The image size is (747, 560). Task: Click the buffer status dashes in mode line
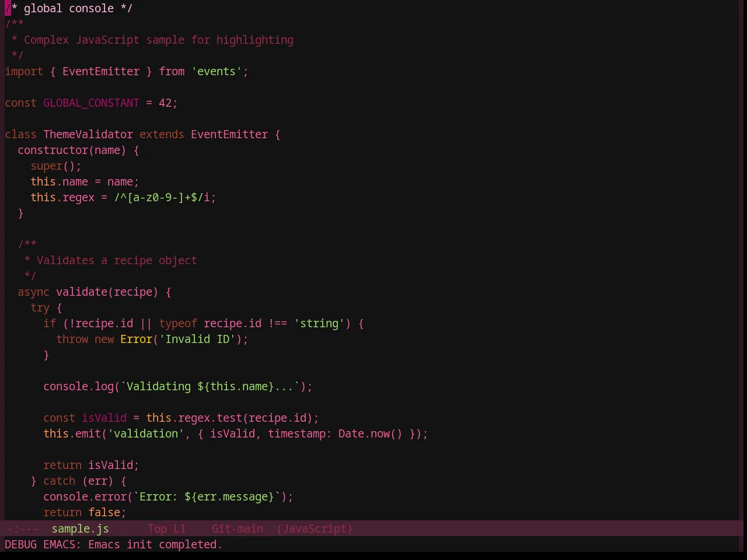click(22, 528)
